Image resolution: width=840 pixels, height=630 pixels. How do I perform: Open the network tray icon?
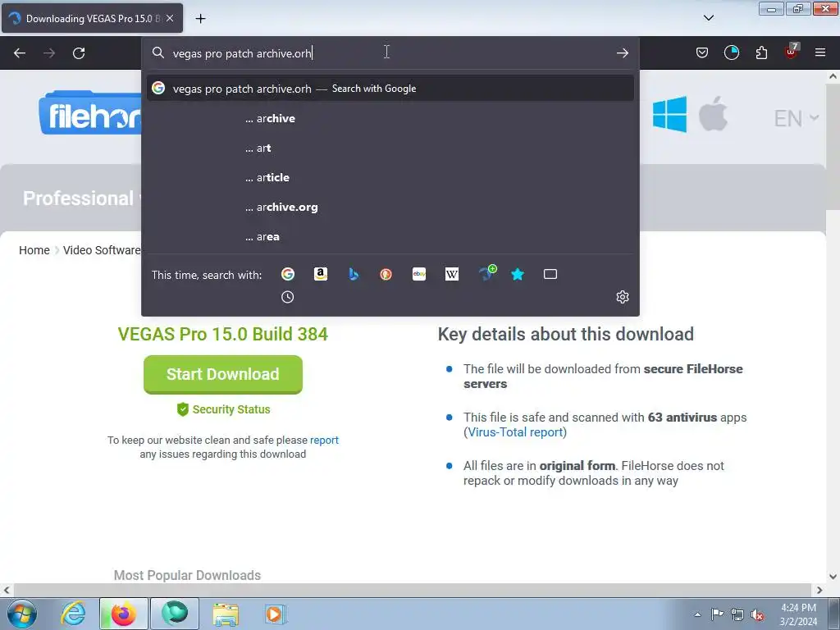tap(737, 614)
